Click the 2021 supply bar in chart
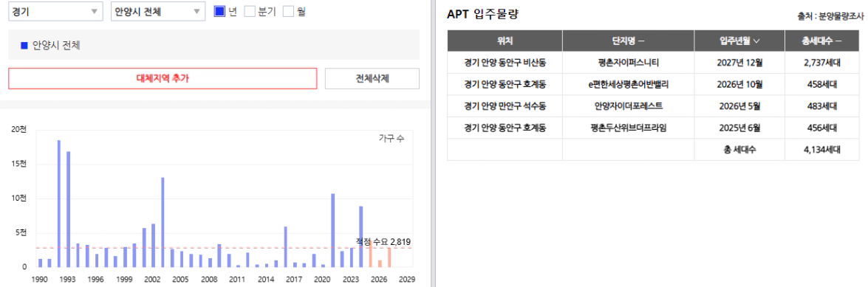This screenshot has height=287, width=868. [x=332, y=231]
